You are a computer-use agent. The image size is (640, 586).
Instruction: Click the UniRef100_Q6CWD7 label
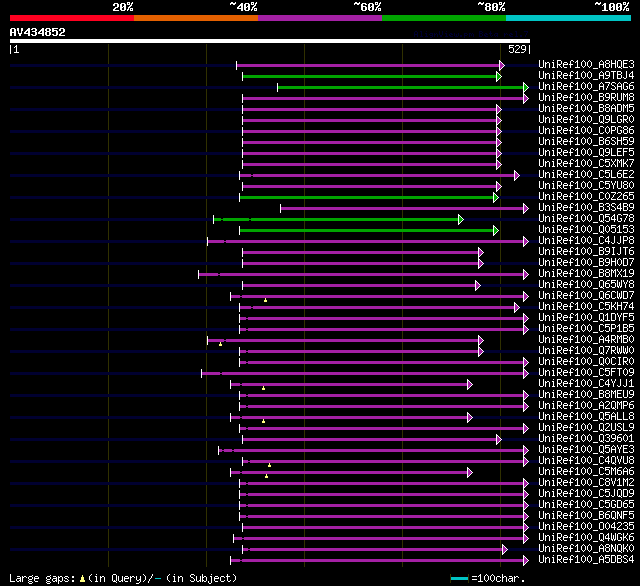click(x=586, y=295)
